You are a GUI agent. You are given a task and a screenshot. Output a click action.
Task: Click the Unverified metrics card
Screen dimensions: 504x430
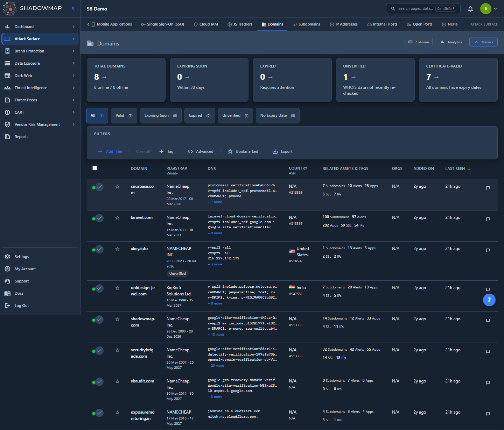(375, 80)
